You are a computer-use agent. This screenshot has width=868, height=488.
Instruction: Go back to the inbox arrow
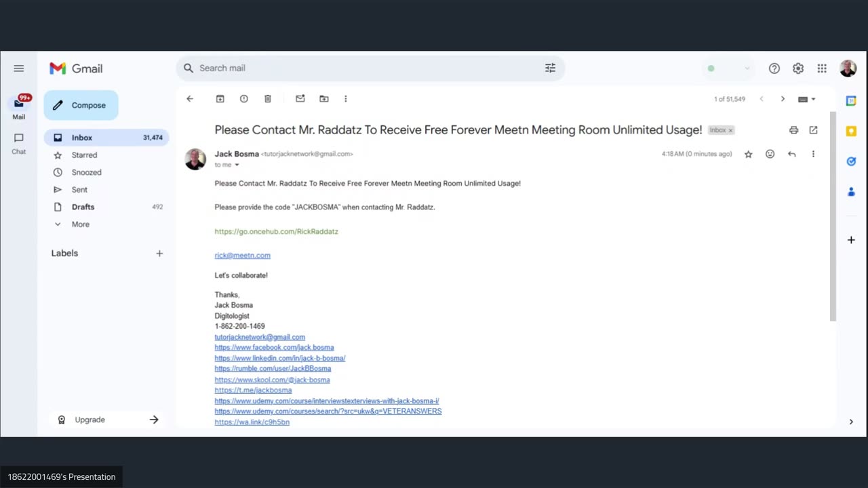pos(190,99)
